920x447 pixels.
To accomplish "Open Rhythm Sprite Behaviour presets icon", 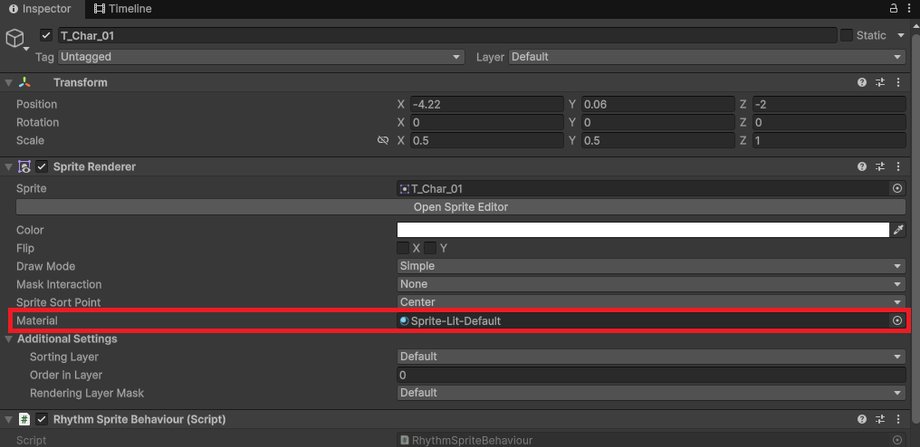I will pos(880,419).
